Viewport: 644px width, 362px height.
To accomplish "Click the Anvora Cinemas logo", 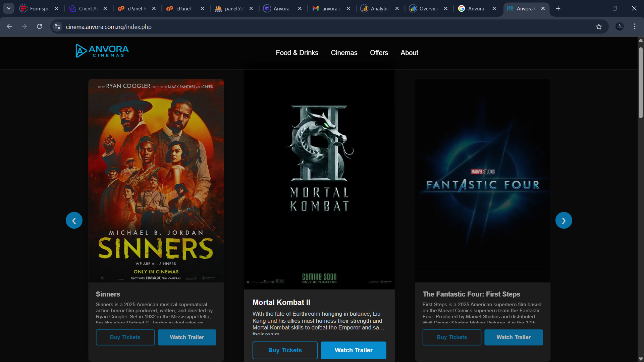I will tap(102, 51).
